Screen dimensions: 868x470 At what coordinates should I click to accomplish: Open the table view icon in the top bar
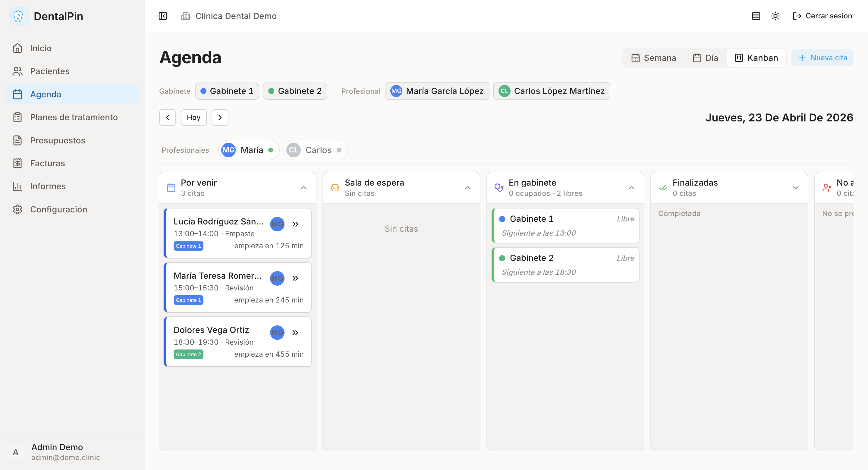point(756,16)
